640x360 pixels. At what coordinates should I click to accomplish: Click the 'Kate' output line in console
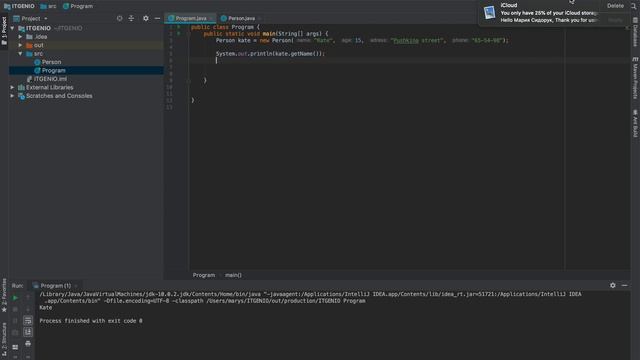coord(46,307)
